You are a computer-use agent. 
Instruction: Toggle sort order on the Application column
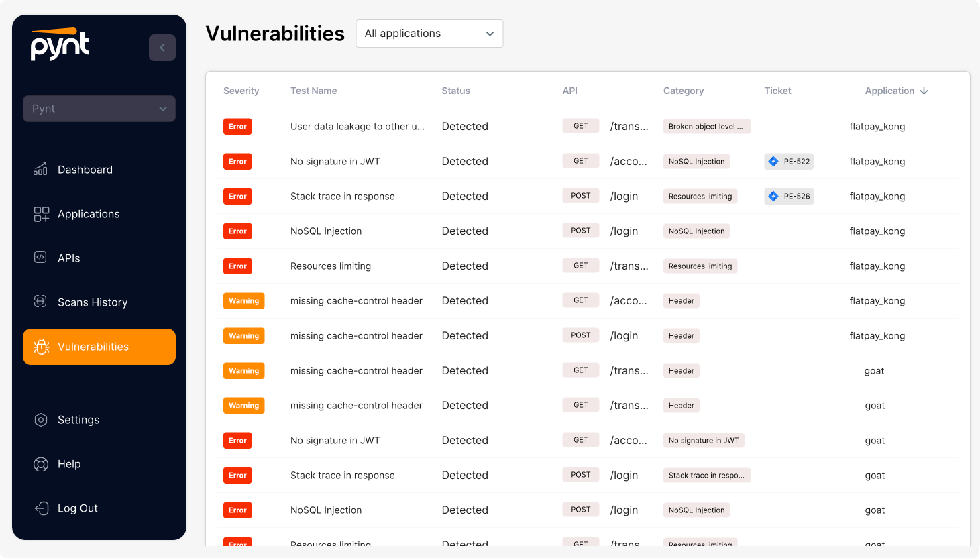[x=925, y=91]
